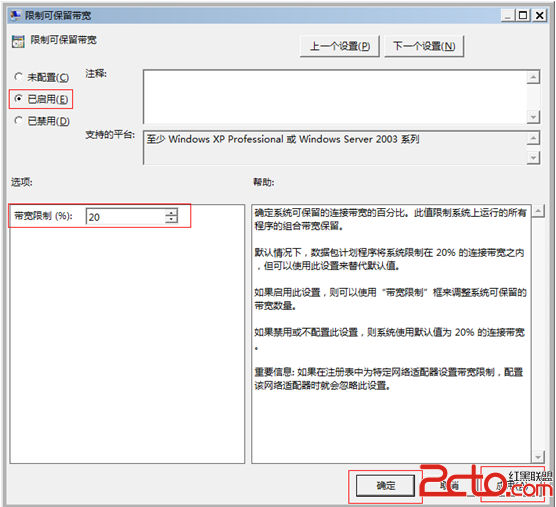Click the 选项: section label
556x507 pixels.
click(22, 182)
